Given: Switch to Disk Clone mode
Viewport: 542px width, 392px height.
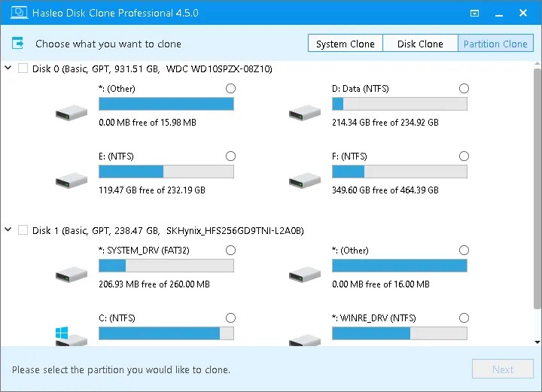Looking at the screenshot, I should click(x=420, y=44).
